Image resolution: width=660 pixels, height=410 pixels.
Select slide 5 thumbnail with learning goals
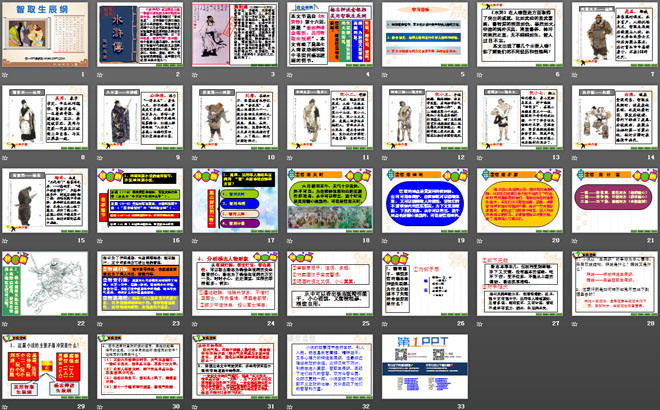pos(425,34)
